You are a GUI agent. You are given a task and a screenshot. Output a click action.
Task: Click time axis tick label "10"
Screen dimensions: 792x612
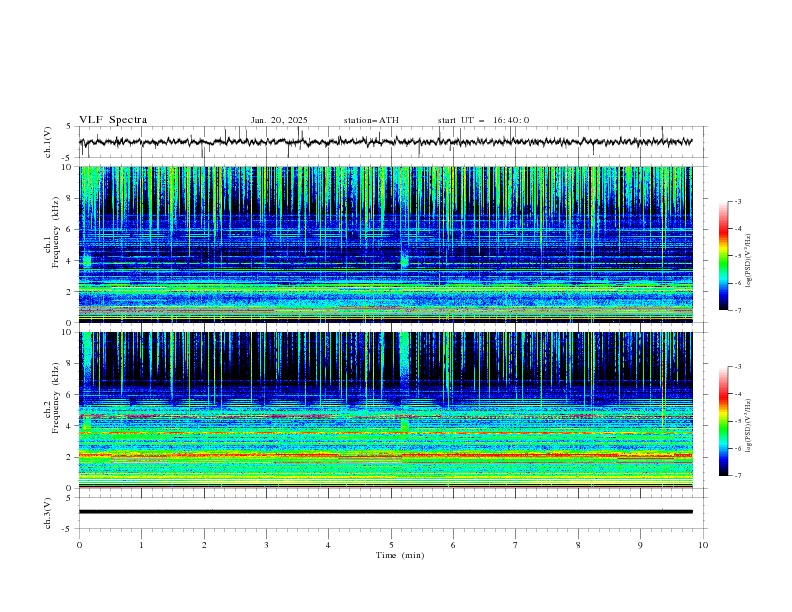pos(703,545)
